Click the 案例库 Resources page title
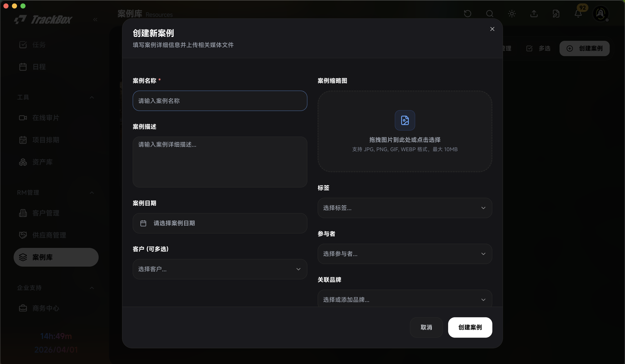Screen dimensions: 625x364 [x=145, y=14]
